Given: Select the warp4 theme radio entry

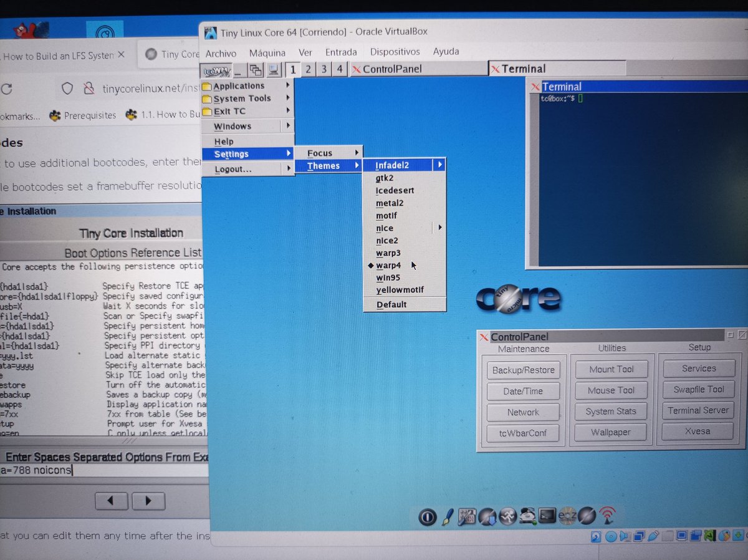Looking at the screenshot, I should pyautogui.click(x=404, y=266).
